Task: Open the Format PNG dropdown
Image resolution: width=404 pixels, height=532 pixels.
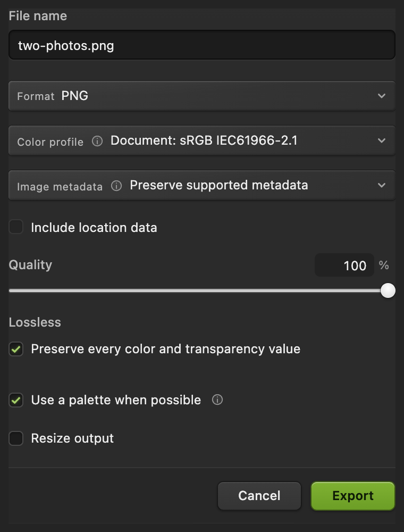Action: pos(202,96)
